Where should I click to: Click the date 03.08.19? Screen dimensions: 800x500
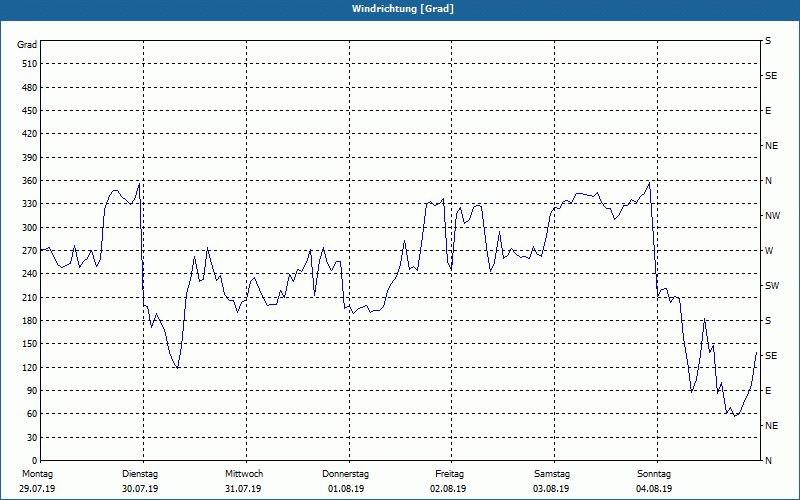point(551,489)
